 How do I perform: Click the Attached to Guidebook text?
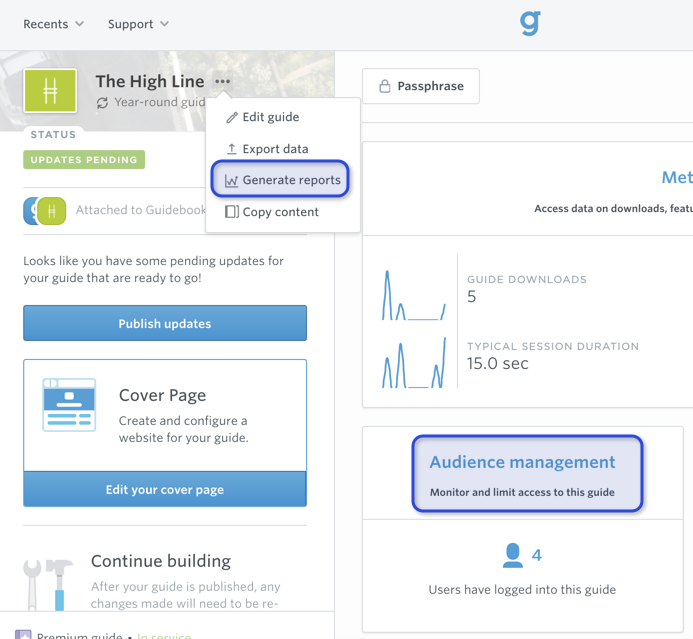tap(141, 210)
